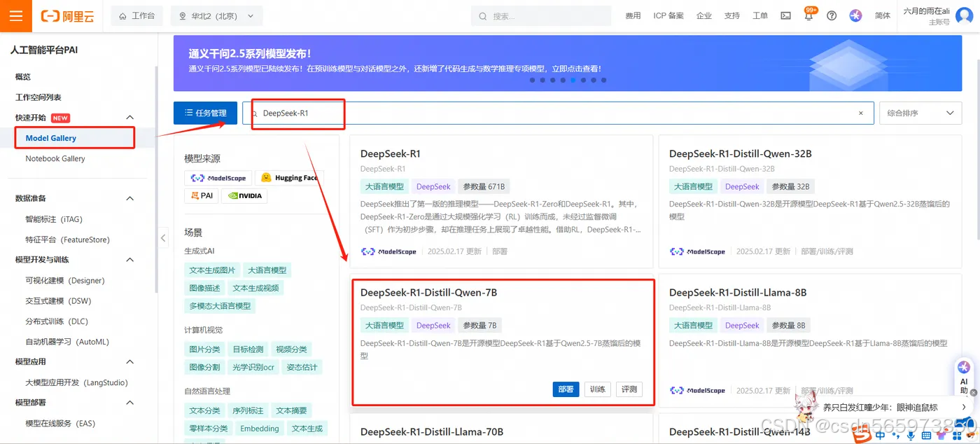
Task: Open the 综合排序 sort dropdown
Action: (x=920, y=113)
